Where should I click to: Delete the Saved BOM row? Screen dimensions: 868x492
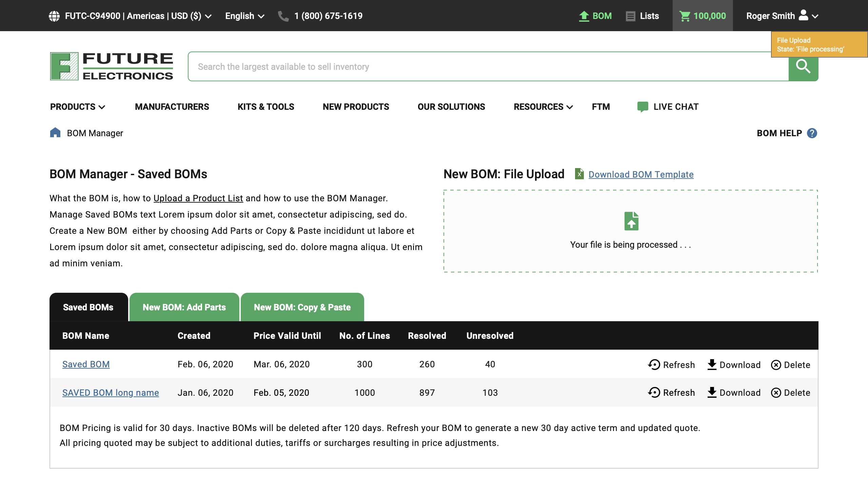(x=790, y=365)
